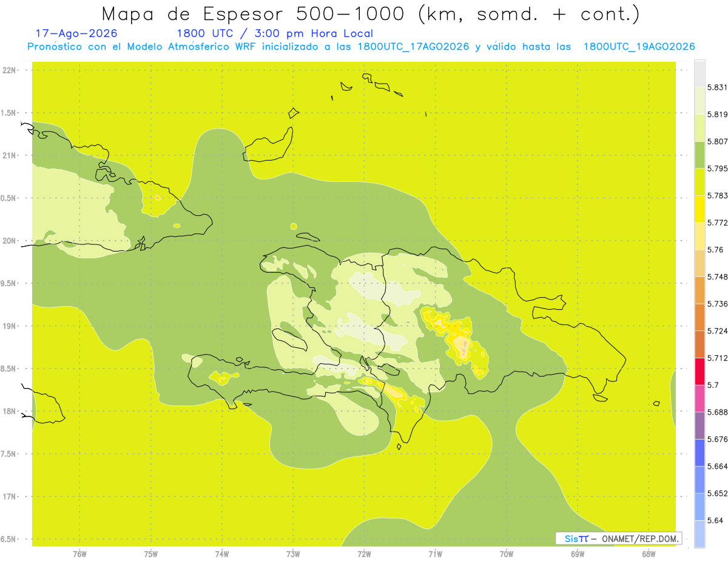Click the 21N latitude axis label
The image size is (728, 562).
pyautogui.click(x=9, y=156)
